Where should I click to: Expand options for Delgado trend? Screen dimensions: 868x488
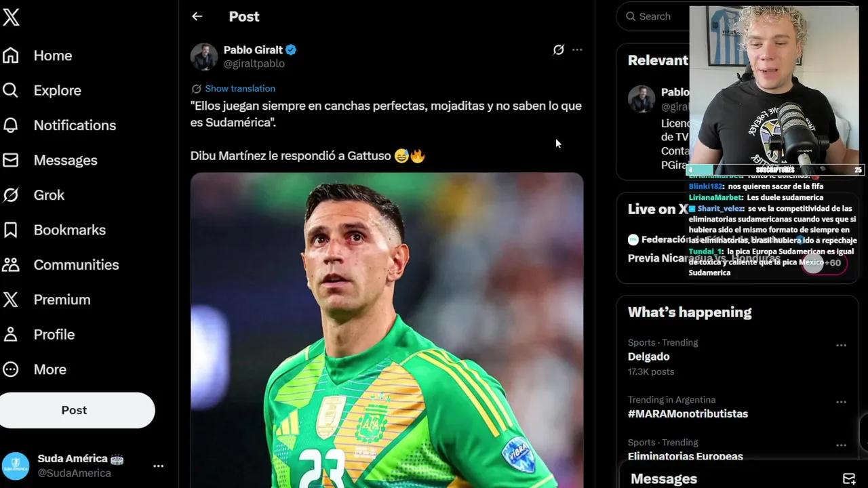pos(841,345)
